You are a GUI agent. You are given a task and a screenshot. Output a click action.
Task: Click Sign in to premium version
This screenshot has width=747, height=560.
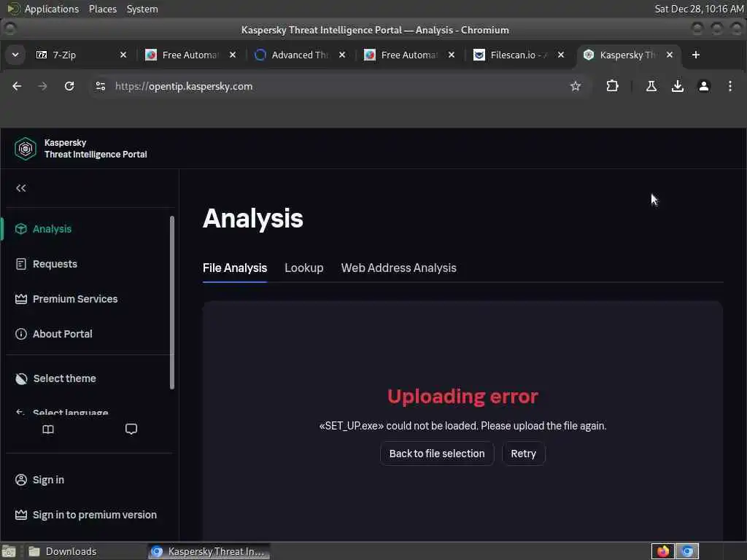coord(94,515)
